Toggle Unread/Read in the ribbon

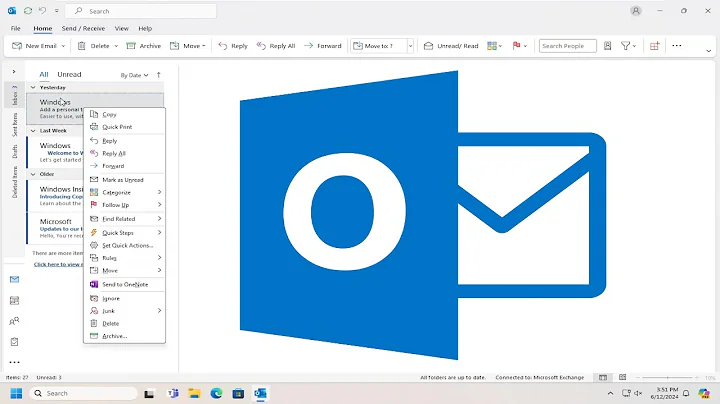(451, 46)
